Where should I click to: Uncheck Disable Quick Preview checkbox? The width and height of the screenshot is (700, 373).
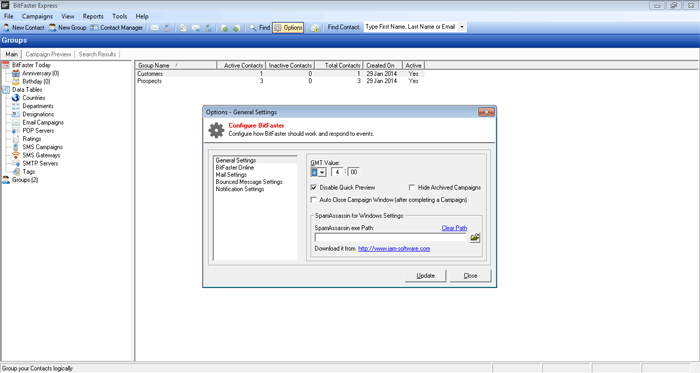click(314, 187)
